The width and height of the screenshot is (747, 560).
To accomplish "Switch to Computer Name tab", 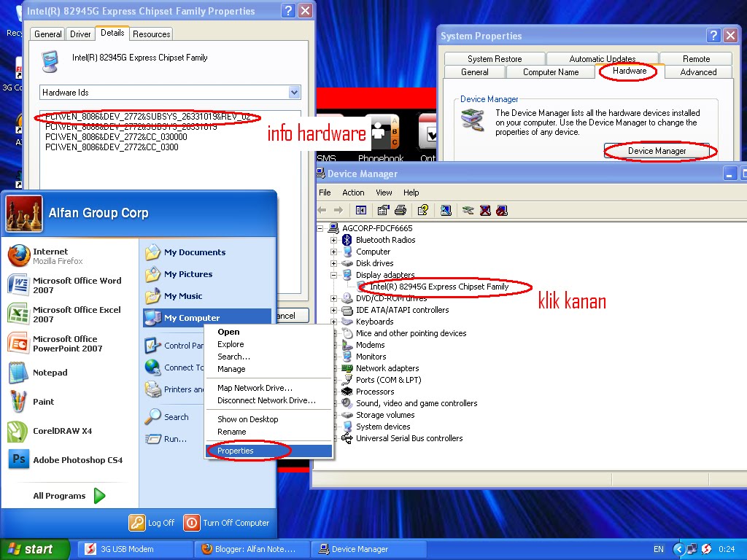I will click(x=551, y=72).
